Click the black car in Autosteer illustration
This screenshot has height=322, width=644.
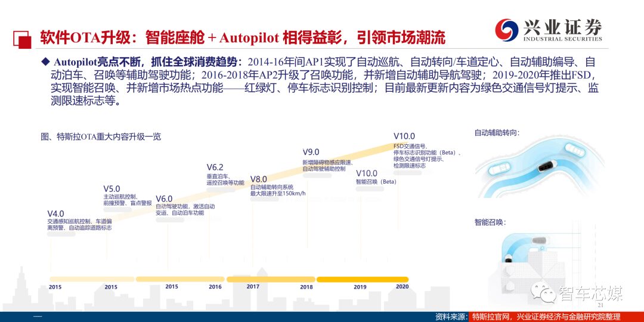coord(548,167)
